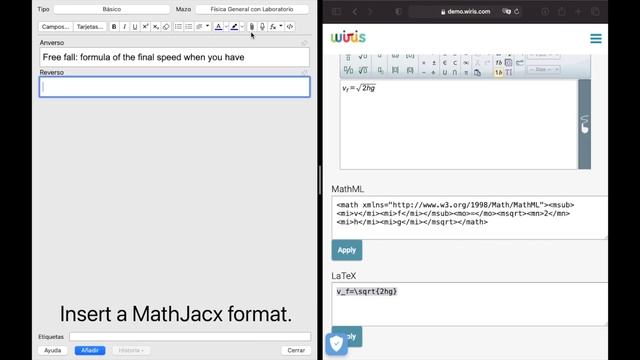
Task: Click the Ayuda help button
Action: click(53, 350)
